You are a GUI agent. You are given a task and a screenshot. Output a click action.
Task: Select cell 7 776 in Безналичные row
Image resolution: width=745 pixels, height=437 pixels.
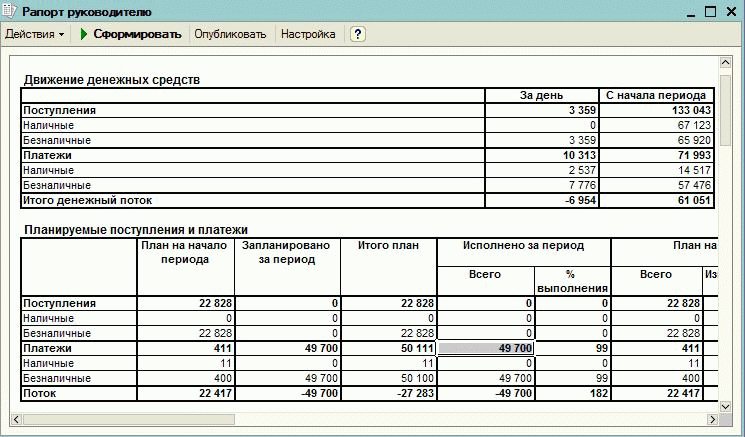pos(542,185)
